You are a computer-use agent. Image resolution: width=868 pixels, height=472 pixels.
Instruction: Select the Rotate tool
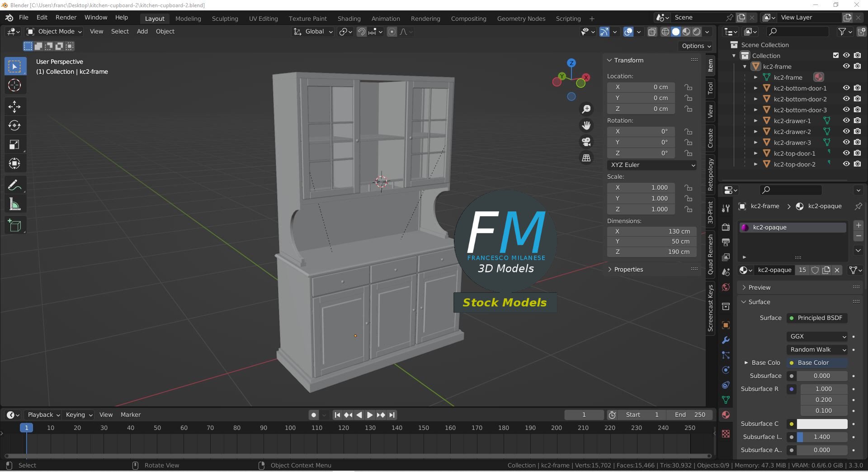coord(14,125)
